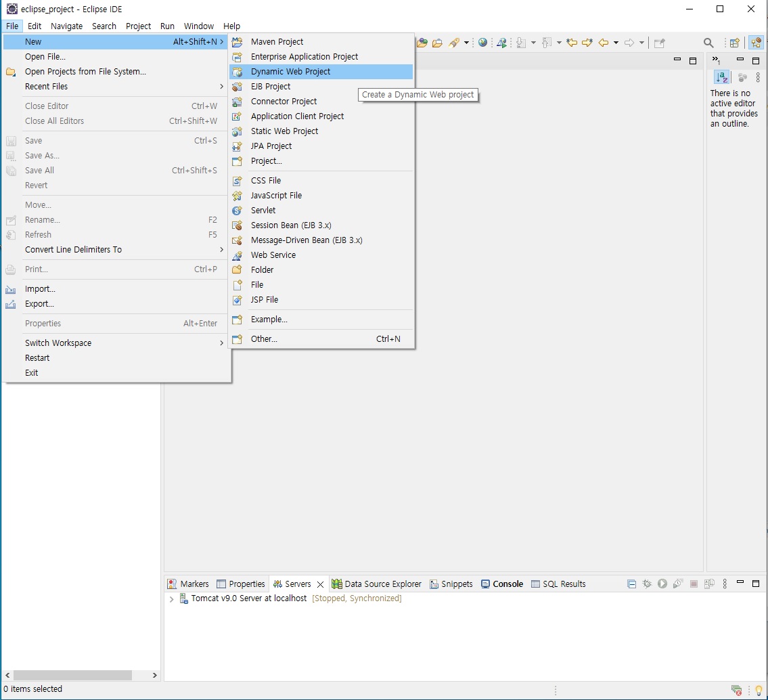Open the Servers view three-dot menu
Viewport: 768px width, 700px height.
point(725,584)
